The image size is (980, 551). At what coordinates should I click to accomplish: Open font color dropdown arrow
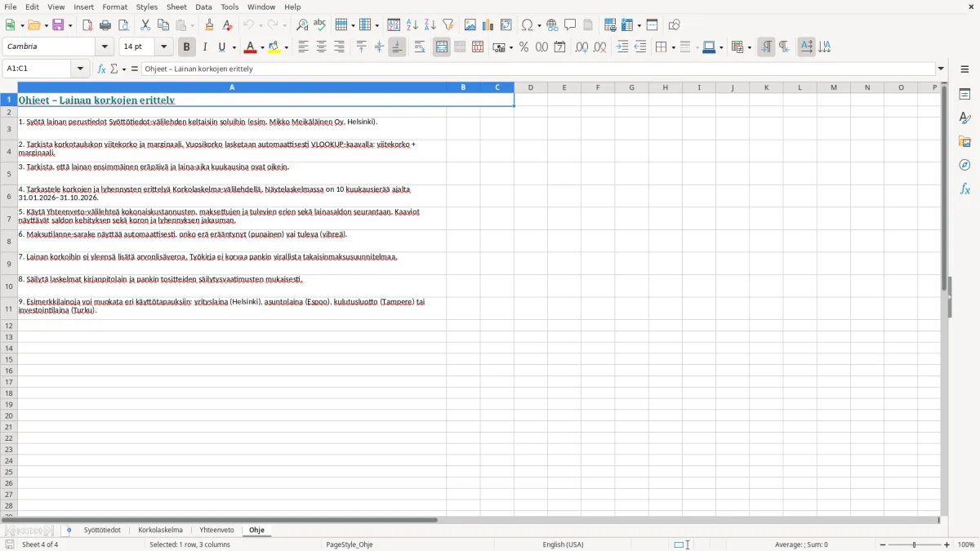click(262, 47)
